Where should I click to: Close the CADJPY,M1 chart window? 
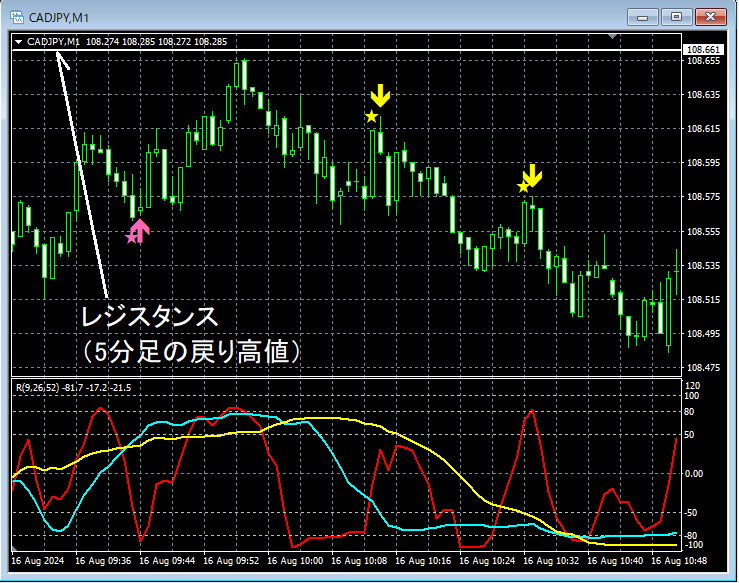pyautogui.click(x=710, y=17)
